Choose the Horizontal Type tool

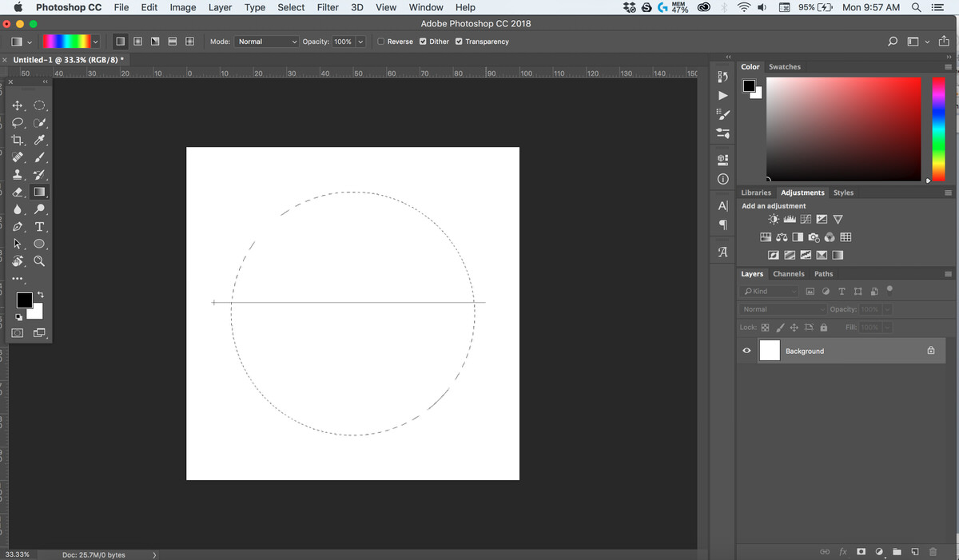(39, 227)
